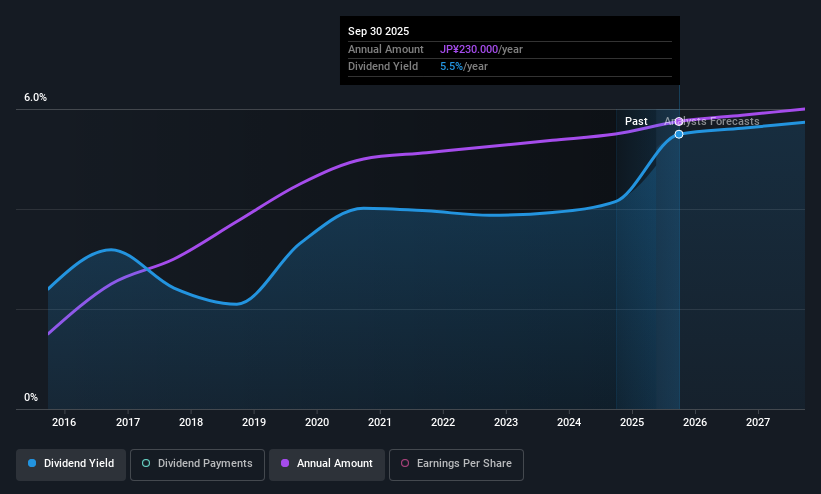
Task: Click the 6.0% y-axis label
Action: pyautogui.click(x=36, y=97)
